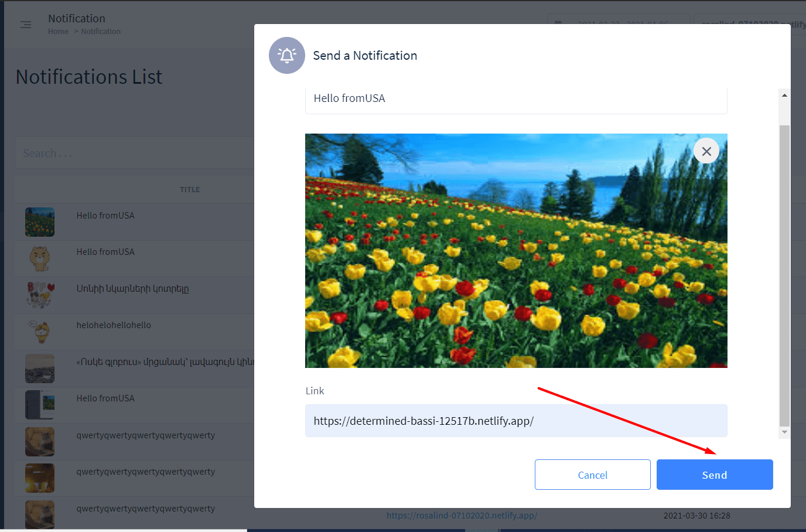Select the «Ոսկե գլոբուս» row title
Screen dimensions: 806x532
[x=165, y=362]
